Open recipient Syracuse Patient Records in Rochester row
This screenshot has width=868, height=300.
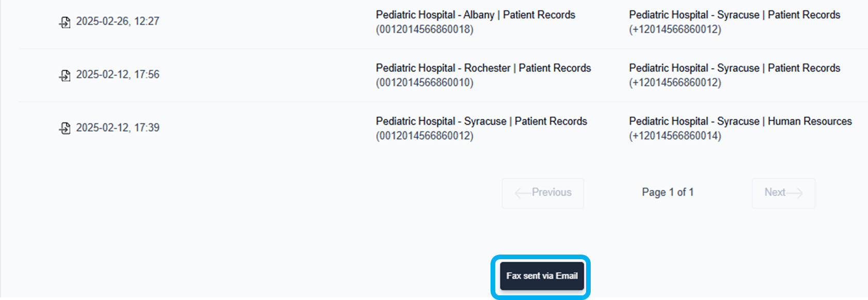tap(734, 68)
